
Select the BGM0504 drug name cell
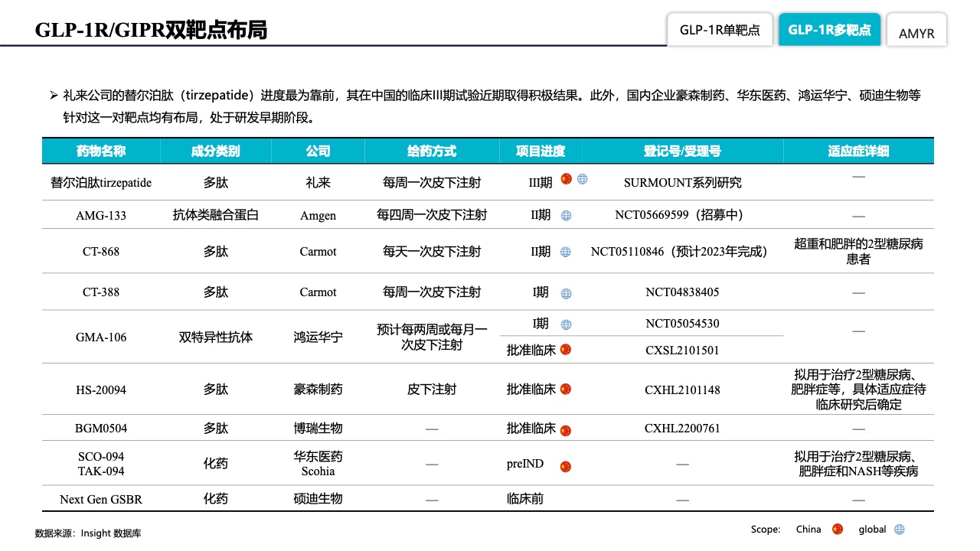click(x=101, y=429)
